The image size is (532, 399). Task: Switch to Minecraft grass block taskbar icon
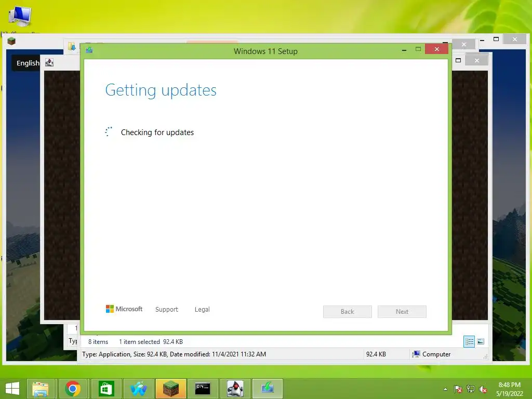[x=170, y=389]
